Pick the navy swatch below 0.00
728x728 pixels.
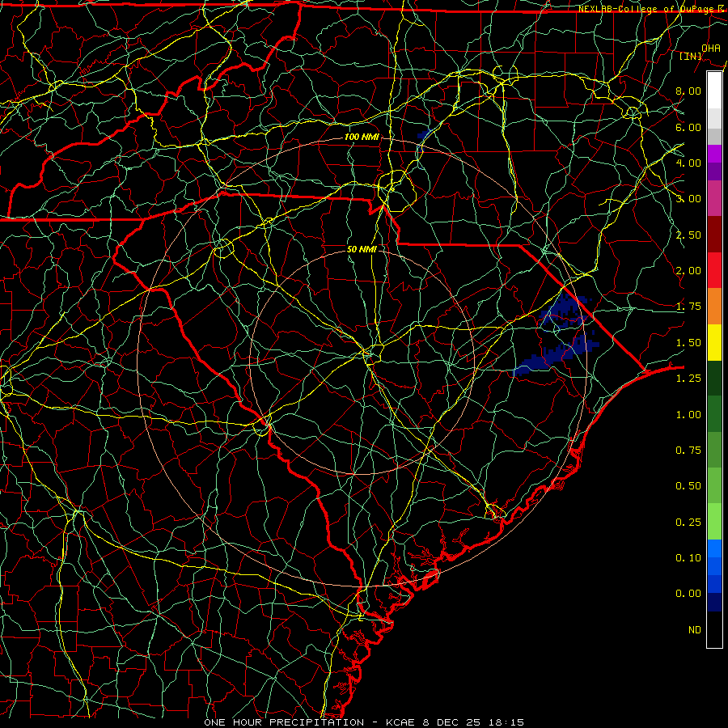coord(714,602)
